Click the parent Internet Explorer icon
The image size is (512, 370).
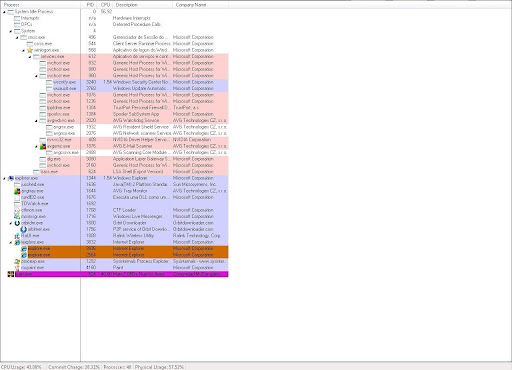pos(17,242)
